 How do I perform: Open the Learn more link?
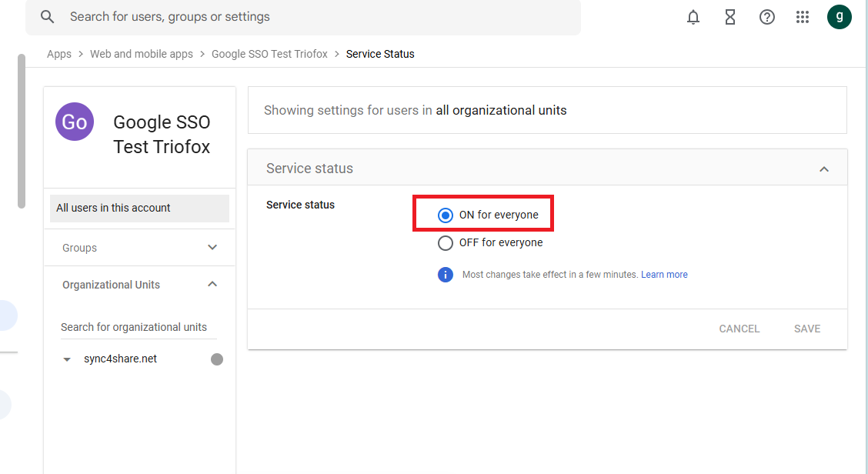pyautogui.click(x=664, y=275)
